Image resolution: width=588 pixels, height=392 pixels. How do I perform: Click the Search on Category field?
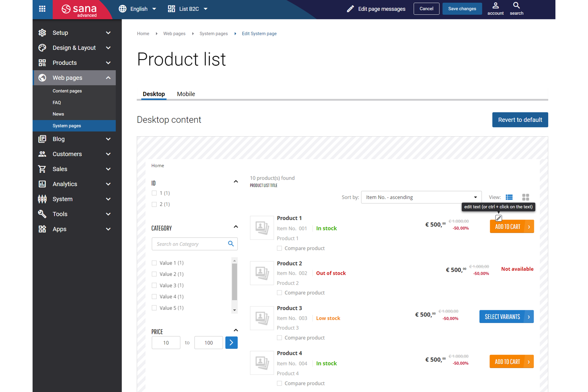click(187, 243)
